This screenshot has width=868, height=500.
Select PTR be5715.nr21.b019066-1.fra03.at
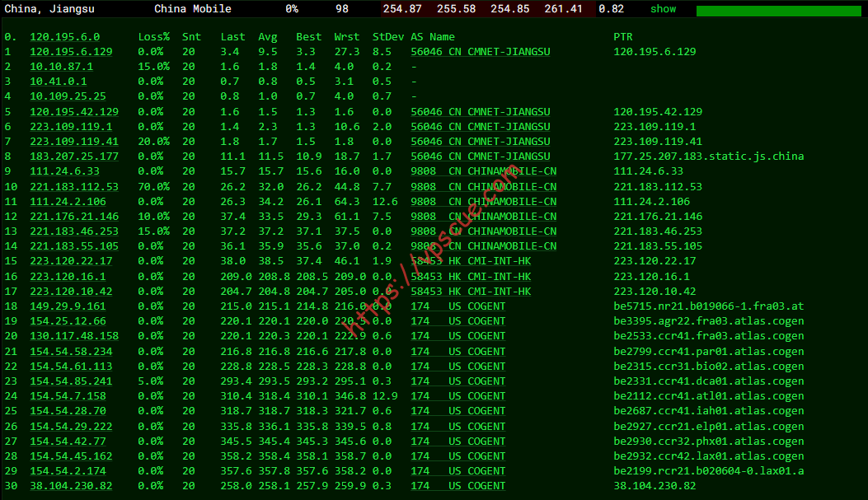(x=709, y=306)
